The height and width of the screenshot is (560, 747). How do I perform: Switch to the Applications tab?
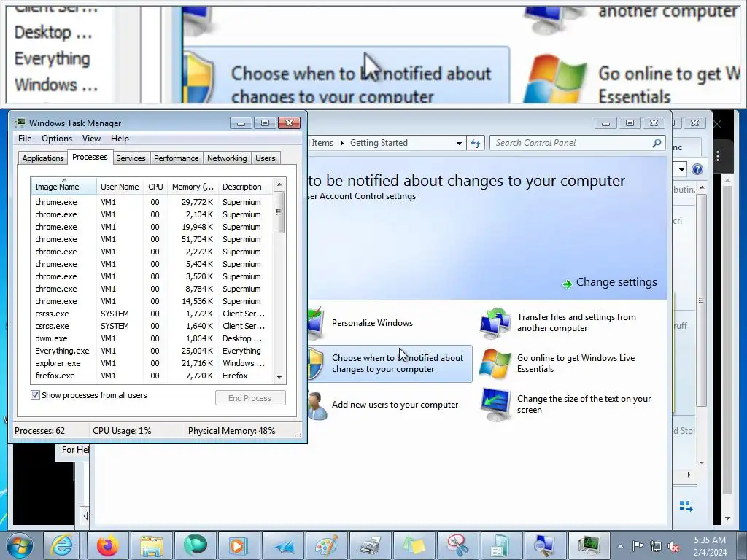point(43,158)
